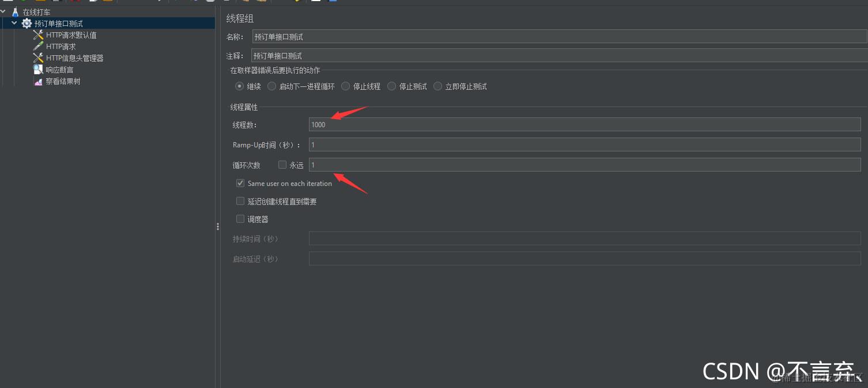Select the 继续 radio button
868x388 pixels.
240,86
